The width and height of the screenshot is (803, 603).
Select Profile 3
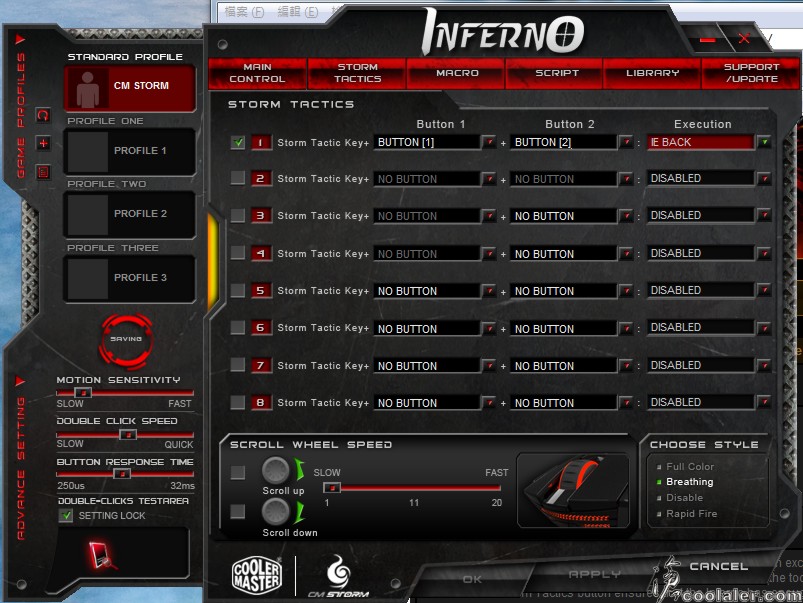[130, 278]
